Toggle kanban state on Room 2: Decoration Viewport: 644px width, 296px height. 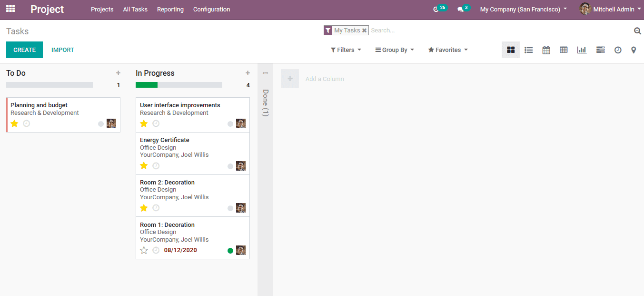coord(230,208)
